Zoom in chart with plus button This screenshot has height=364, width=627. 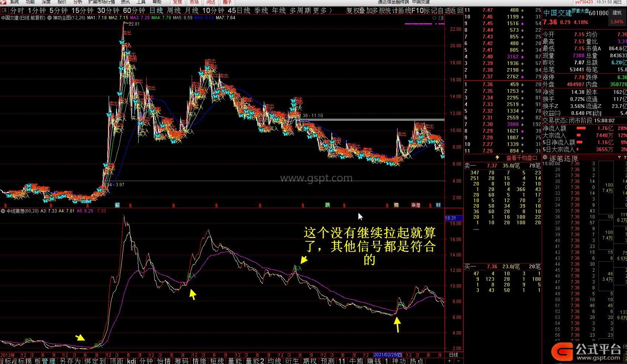(449, 361)
